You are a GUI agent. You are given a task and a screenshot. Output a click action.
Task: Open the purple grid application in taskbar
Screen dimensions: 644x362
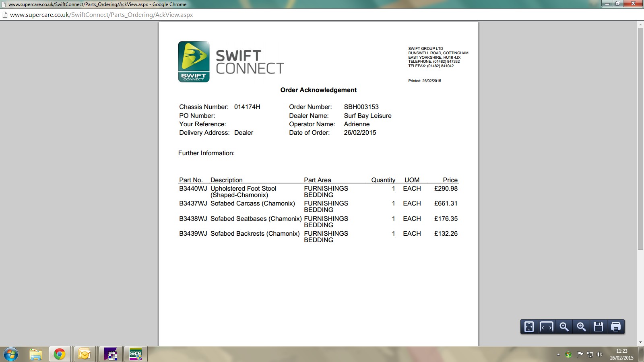click(110, 354)
